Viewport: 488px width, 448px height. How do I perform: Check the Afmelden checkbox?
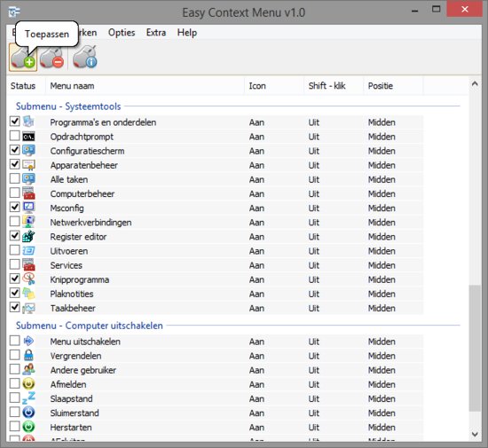(x=14, y=383)
